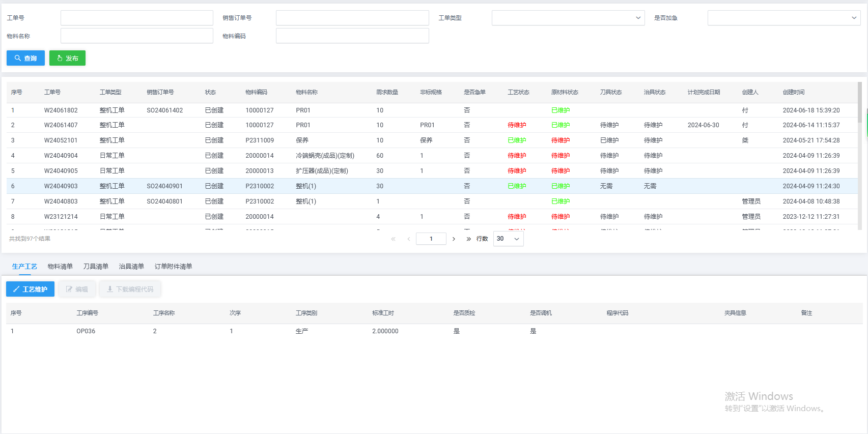Focus the 物料名称 input field

point(136,36)
